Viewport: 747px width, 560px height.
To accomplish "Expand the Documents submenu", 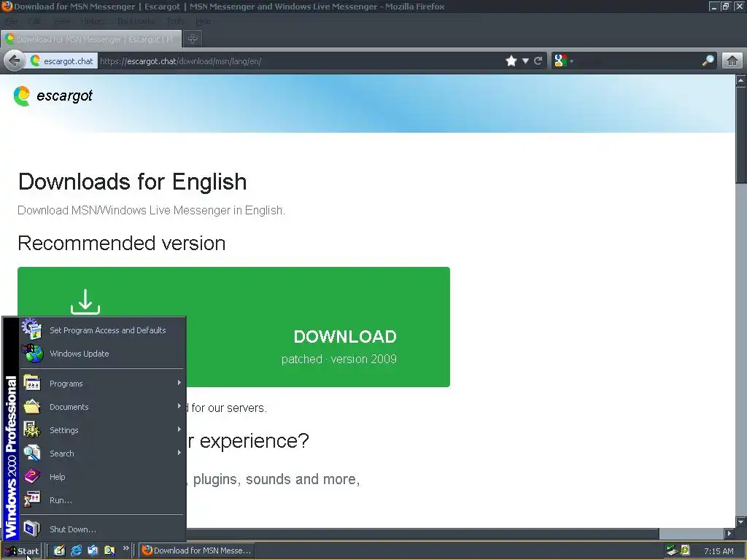I will 102,407.
